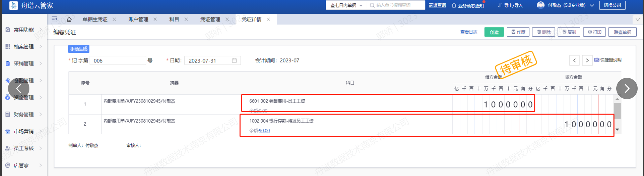The width and height of the screenshot is (644, 176).
Task: Click the 快捷键说明 keyboard icon
Action: pos(597,60)
